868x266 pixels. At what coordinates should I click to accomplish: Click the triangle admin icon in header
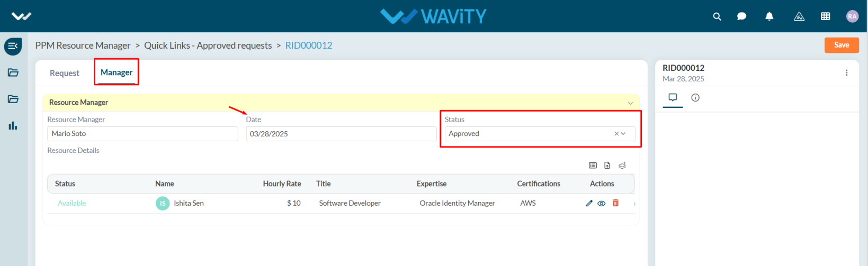[x=799, y=16]
